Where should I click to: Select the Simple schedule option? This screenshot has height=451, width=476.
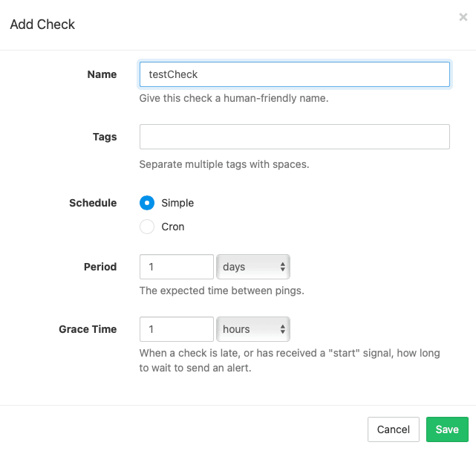(x=147, y=203)
